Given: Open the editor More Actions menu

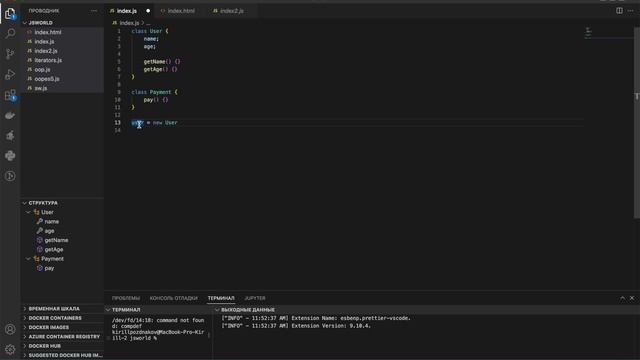Looking at the screenshot, I should 631,11.
